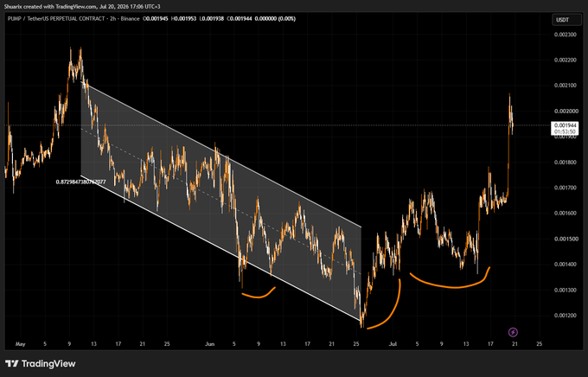Click the close value C0.001944
588x377 pixels.
pyautogui.click(x=240, y=18)
